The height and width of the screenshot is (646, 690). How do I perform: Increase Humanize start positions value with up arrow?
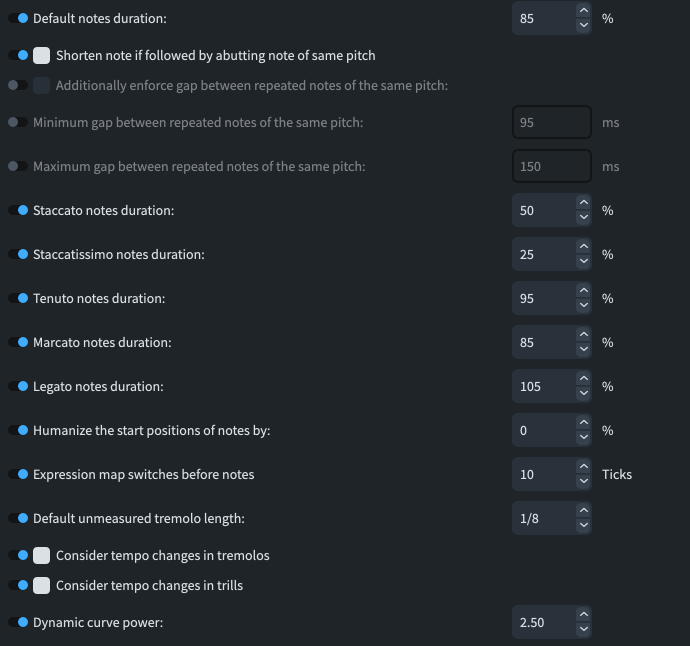(584, 424)
